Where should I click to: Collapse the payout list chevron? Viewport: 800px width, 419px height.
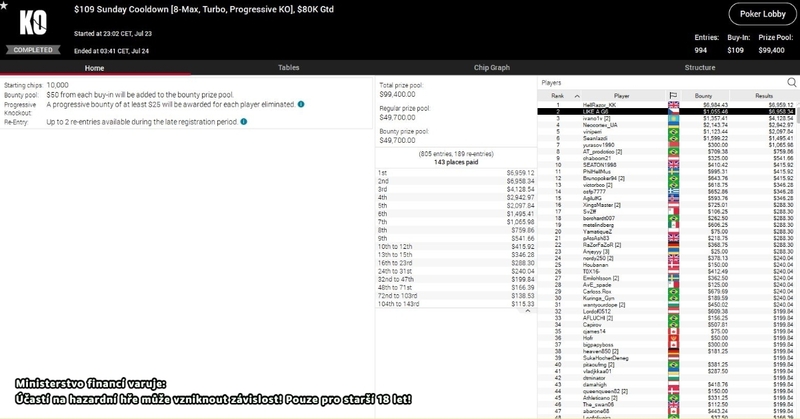click(x=528, y=311)
